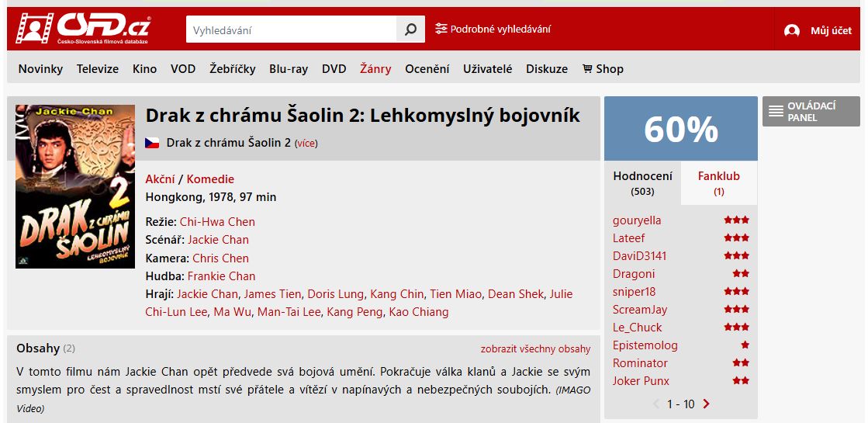868x423 pixels.
Task: Focus the Vyhledávání search field
Action: (x=291, y=29)
